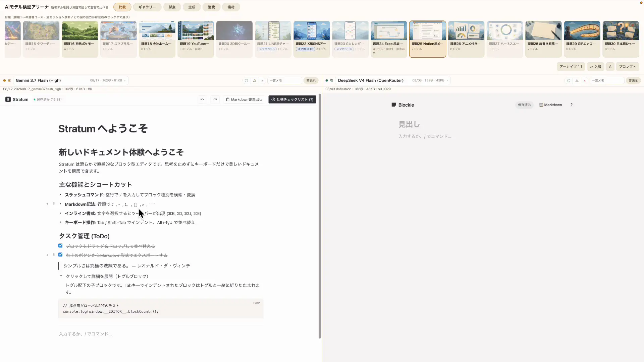Click left panel 一言メモ input field

click(285, 80)
